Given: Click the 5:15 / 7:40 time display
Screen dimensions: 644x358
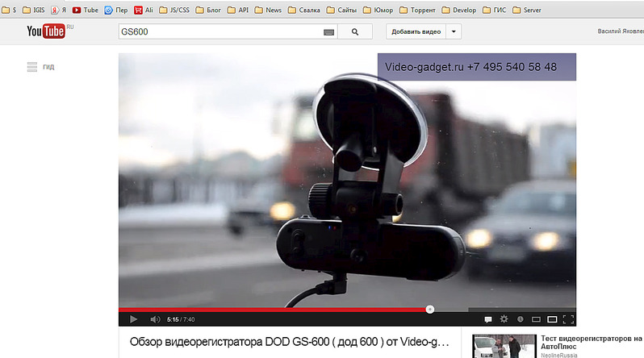Looking at the screenshot, I should (x=181, y=319).
